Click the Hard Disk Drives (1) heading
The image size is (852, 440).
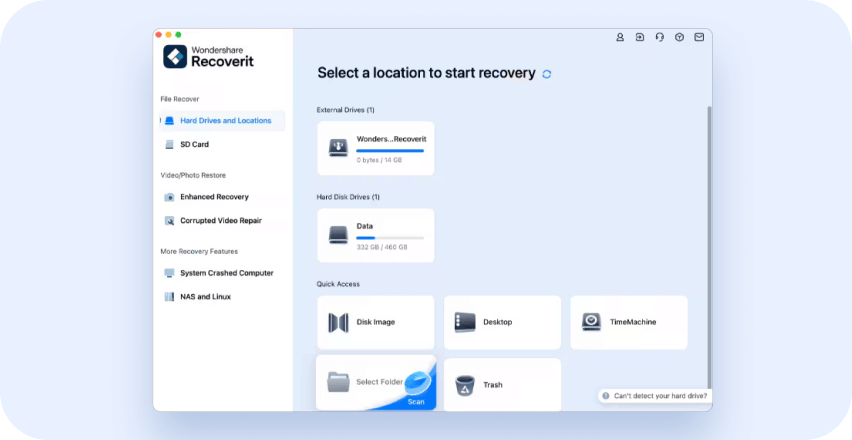point(348,197)
